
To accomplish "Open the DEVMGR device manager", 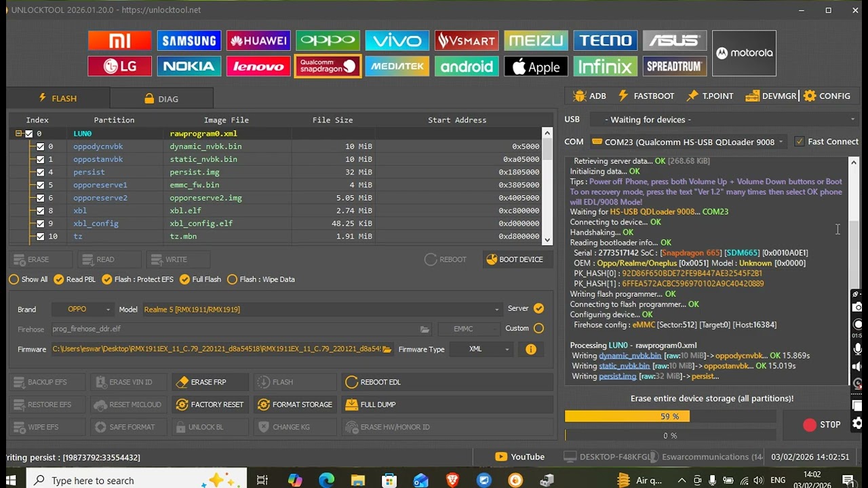I will point(771,96).
